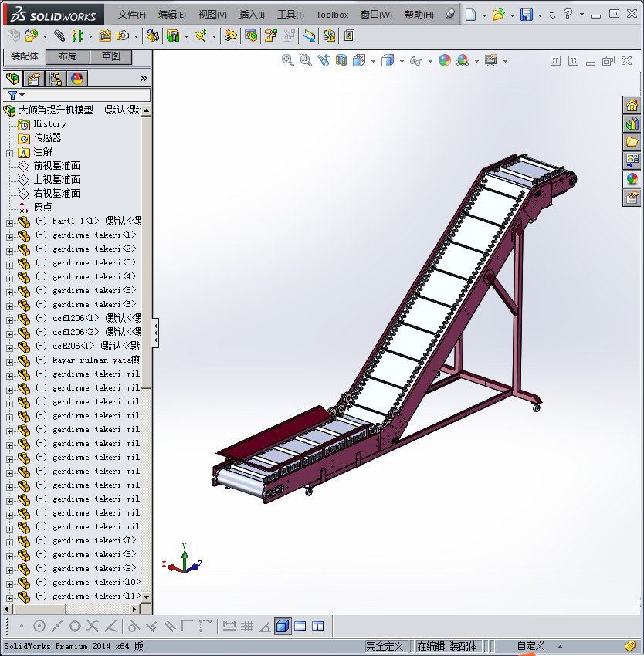The image size is (644, 656).
Task: Open Linear Component Pattern dropdown arrow
Action: pos(90,37)
